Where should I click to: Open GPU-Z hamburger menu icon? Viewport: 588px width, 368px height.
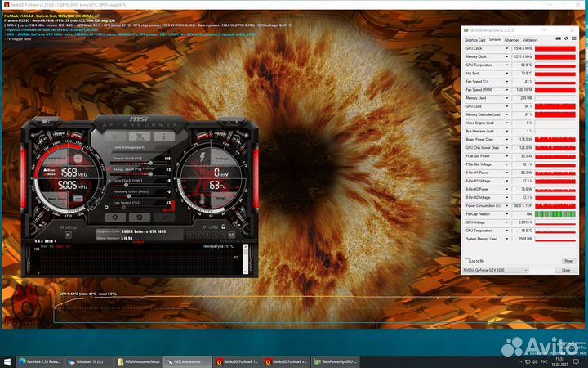click(x=574, y=38)
